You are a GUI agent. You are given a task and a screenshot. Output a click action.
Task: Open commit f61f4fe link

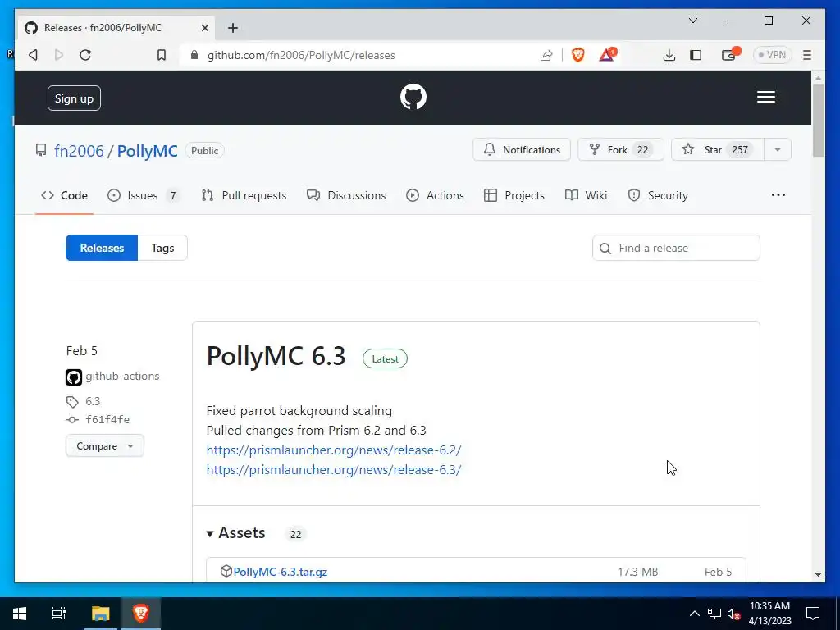[107, 419]
